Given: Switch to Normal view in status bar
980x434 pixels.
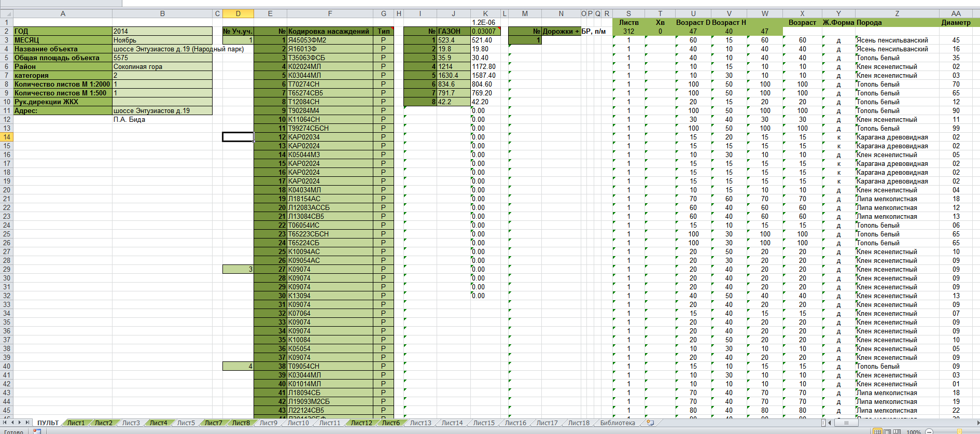Looking at the screenshot, I should [x=877, y=431].
